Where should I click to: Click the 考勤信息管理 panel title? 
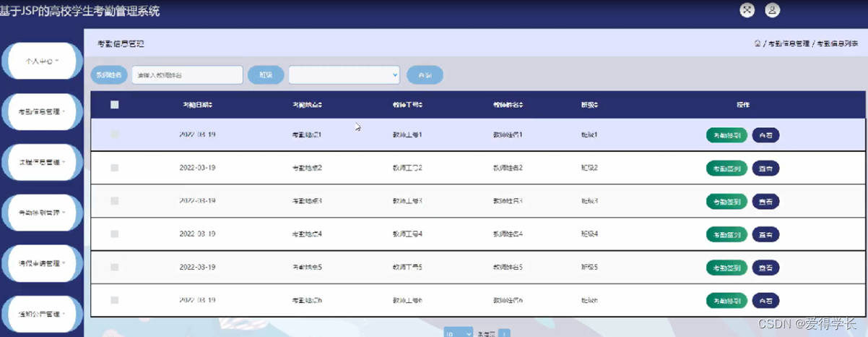tap(121, 43)
